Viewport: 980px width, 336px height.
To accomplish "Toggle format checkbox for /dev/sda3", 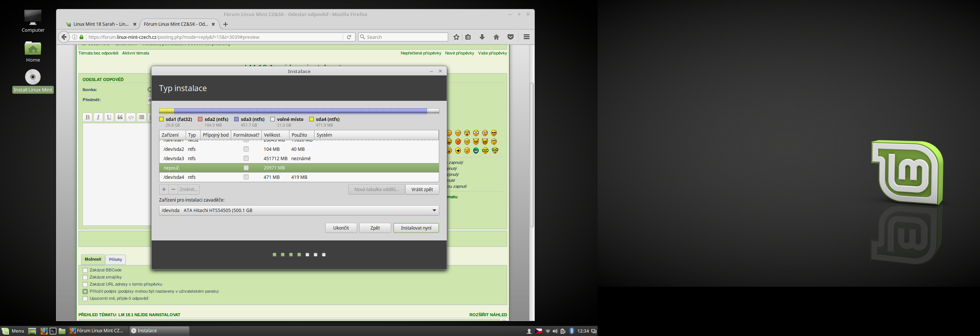I will pyautogui.click(x=246, y=159).
